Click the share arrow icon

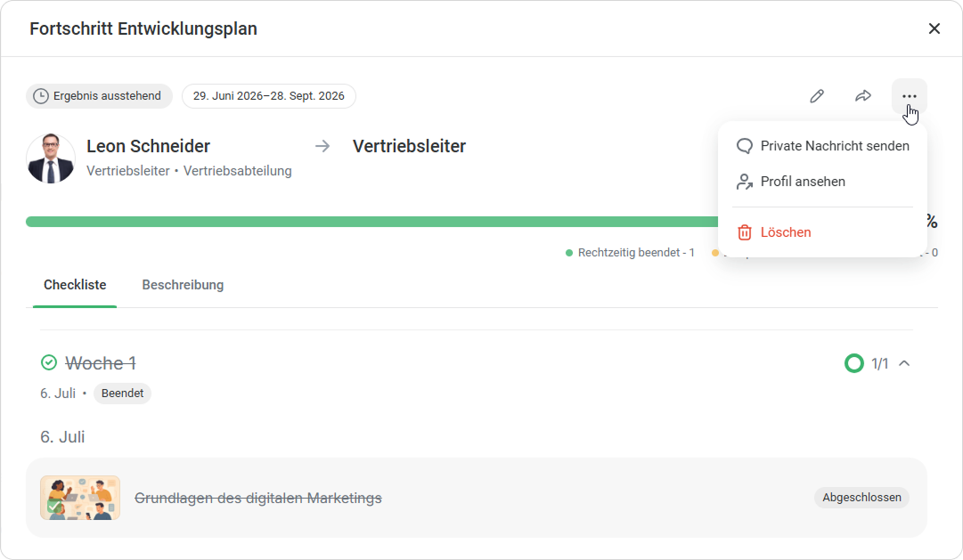pos(863,96)
